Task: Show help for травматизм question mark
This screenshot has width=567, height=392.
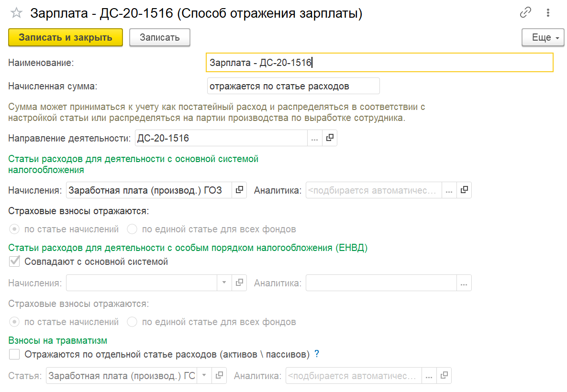Action: click(x=317, y=354)
